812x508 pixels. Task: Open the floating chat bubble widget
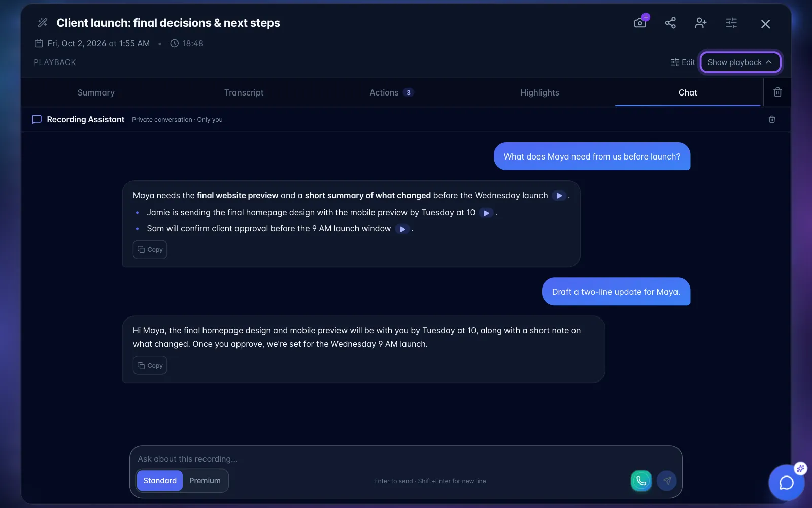(786, 482)
